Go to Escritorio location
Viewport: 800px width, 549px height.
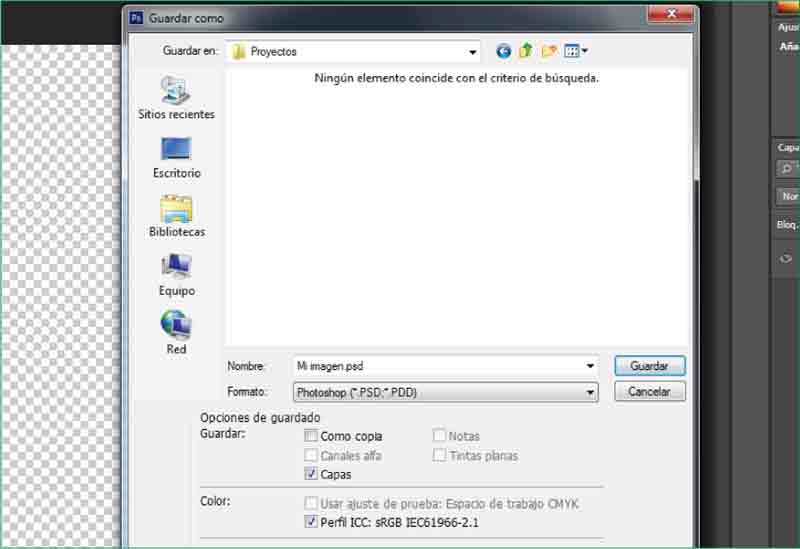tap(176, 157)
